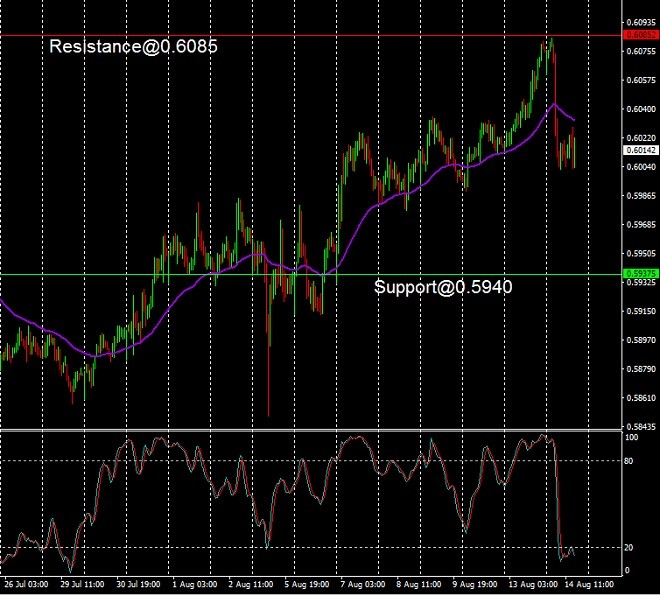Click the 30 Jul 19:00 time label
Viewport: 660px width, 596px height.
point(138,585)
